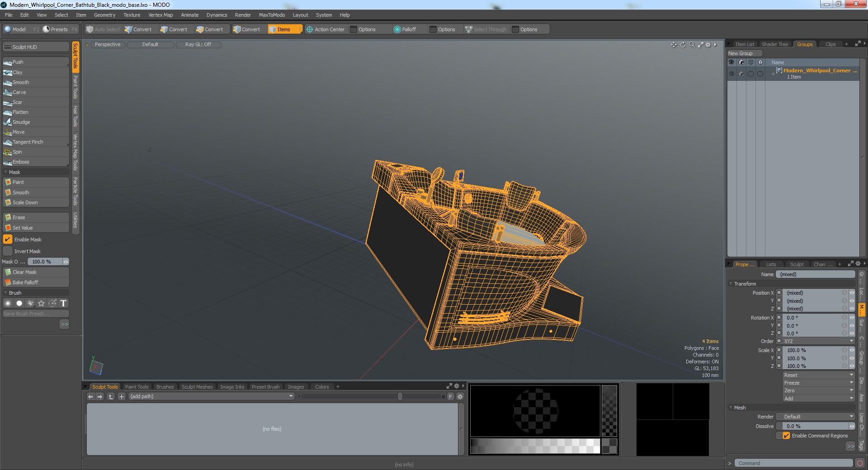This screenshot has width=868, height=470.
Task: Toggle Enable Command Regions checkbox
Action: (x=787, y=436)
